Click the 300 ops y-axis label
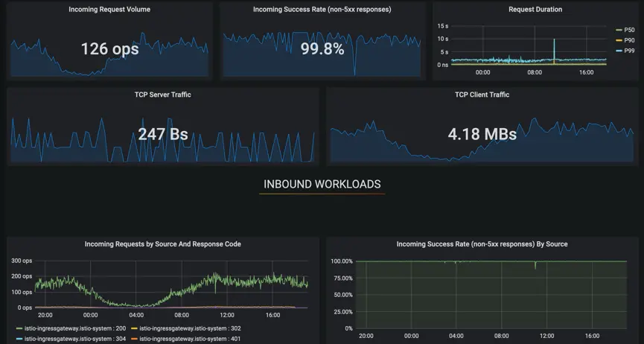This screenshot has width=644, height=344. coord(22,261)
